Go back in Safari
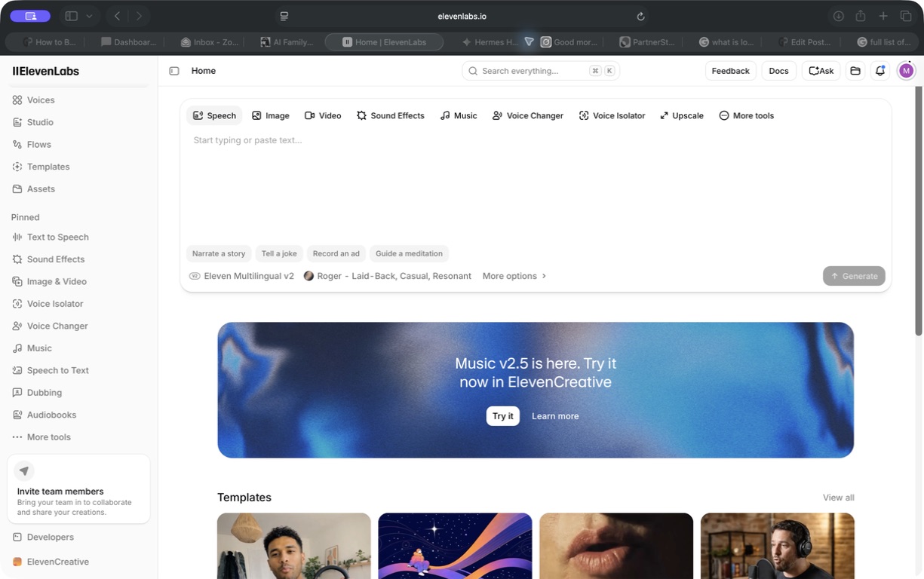 point(117,16)
